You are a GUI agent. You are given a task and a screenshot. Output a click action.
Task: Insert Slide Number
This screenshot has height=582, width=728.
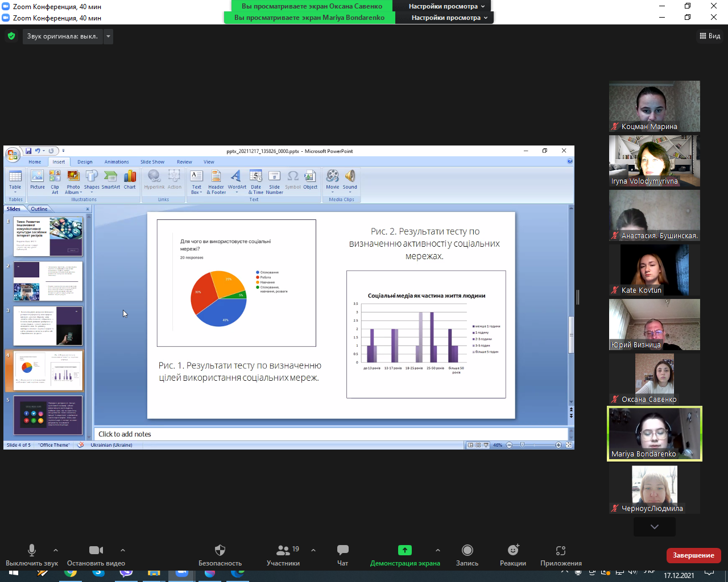(x=274, y=181)
